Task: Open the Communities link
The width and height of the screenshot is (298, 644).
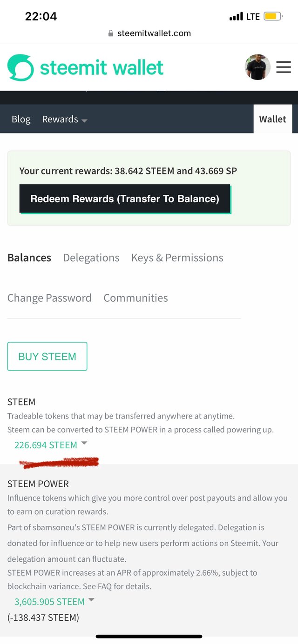Action: click(x=135, y=298)
